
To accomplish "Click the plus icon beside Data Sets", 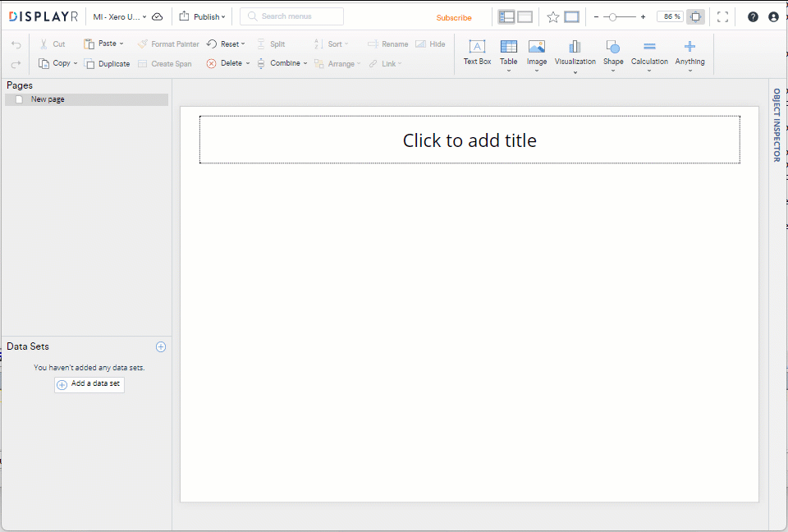I will (161, 347).
